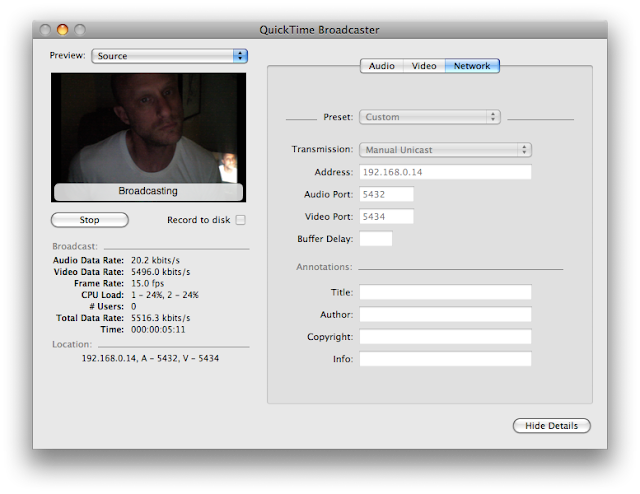
Task: Stop the broadcast
Action: click(90, 220)
